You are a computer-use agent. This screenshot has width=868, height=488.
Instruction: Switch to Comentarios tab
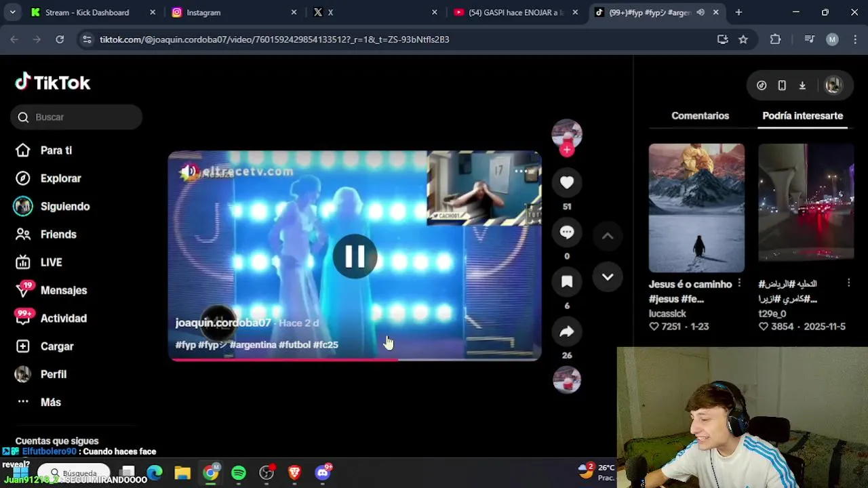point(700,116)
